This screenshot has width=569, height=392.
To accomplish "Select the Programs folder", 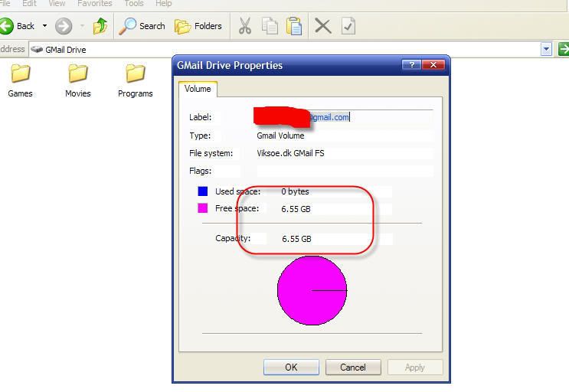I will 135,81.
